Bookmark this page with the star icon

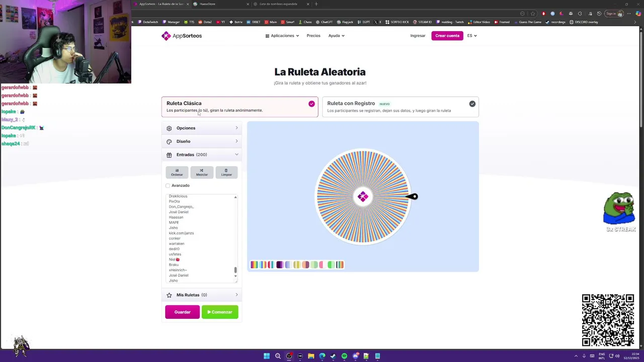[x=533, y=14]
